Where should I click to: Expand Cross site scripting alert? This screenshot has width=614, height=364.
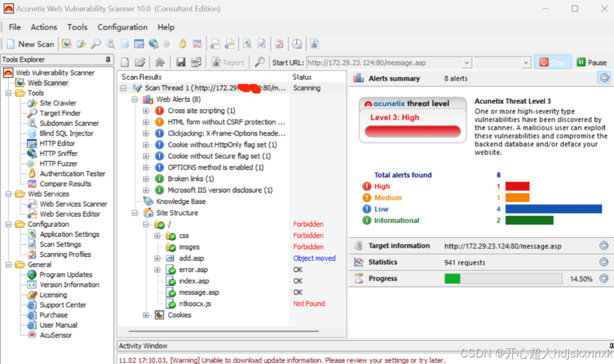(x=146, y=111)
